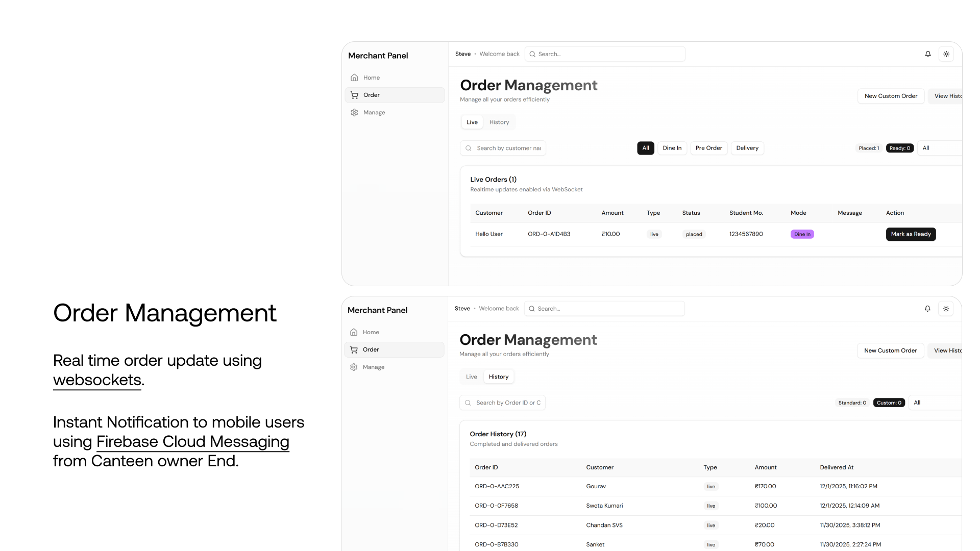This screenshot has width=980, height=551.
Task: Toggle theme with bottom sun icon
Action: point(946,309)
